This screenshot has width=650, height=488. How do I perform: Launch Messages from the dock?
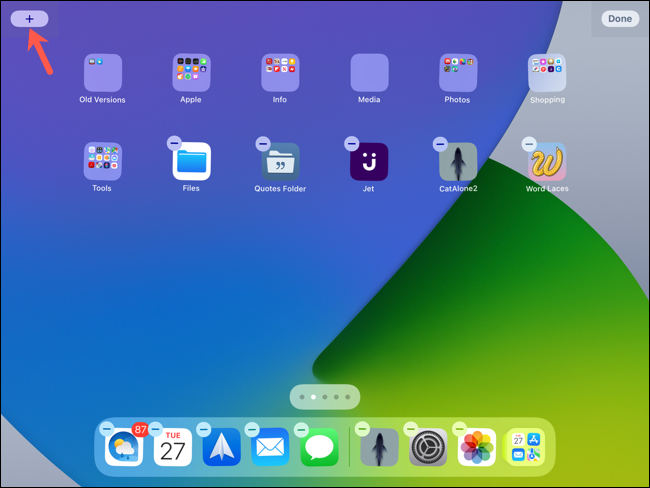tap(320, 447)
